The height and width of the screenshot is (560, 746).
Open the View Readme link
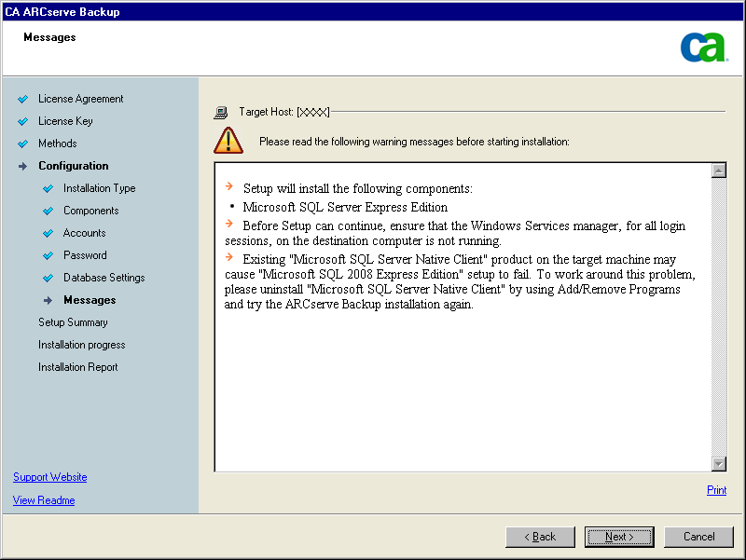[44, 500]
